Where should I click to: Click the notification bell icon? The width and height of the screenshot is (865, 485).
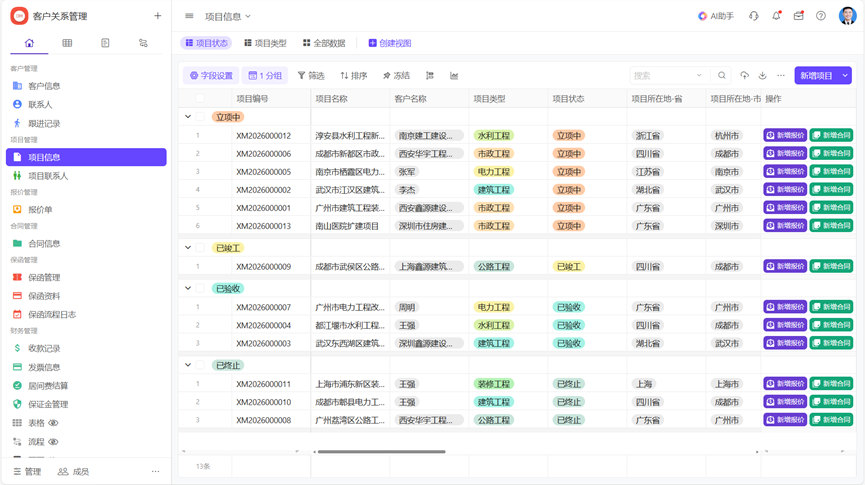pyautogui.click(x=776, y=16)
